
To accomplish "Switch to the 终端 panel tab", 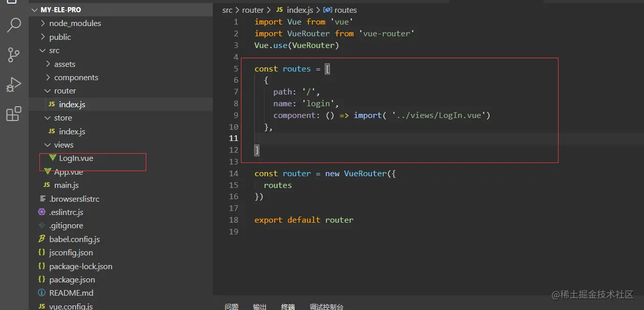I will pos(288,306).
